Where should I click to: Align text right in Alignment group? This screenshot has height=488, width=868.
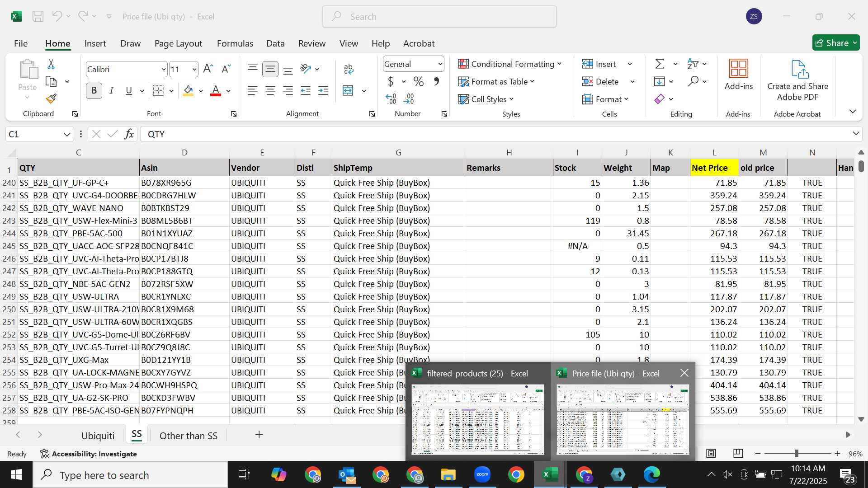(x=288, y=91)
